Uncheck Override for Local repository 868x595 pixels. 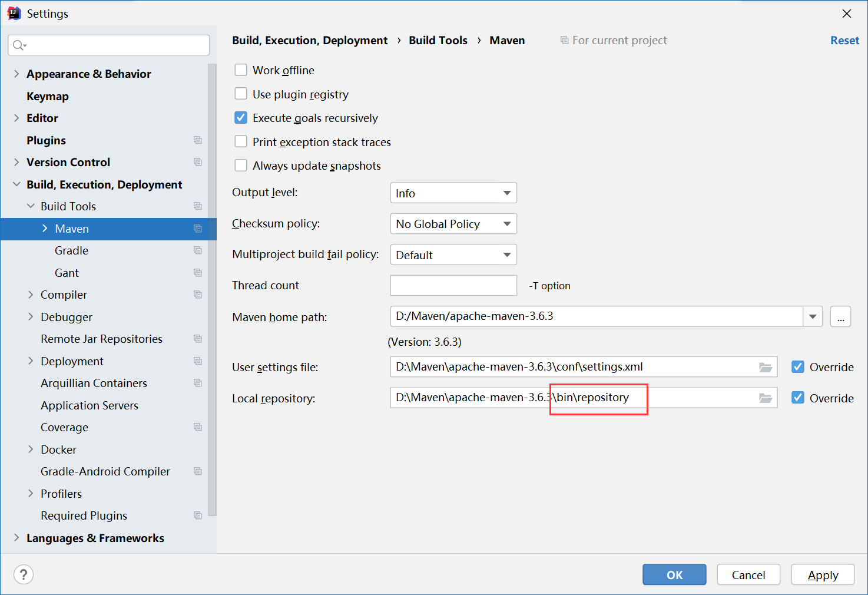798,398
